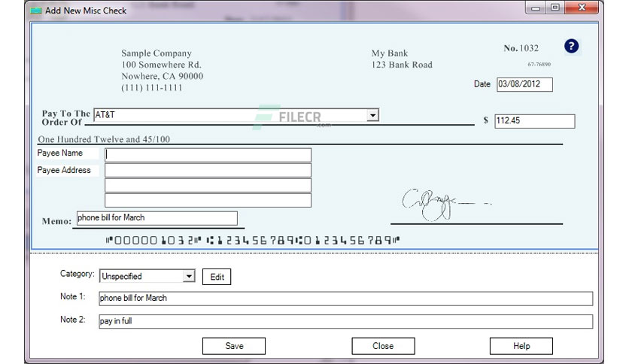Click the check number text No. 1032
This screenshot has width=629, height=364.
pyautogui.click(x=521, y=48)
